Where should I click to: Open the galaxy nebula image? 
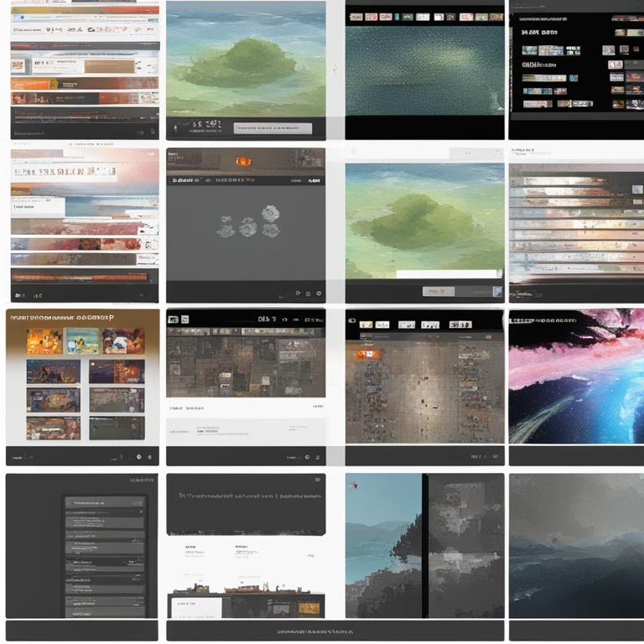pos(576,376)
